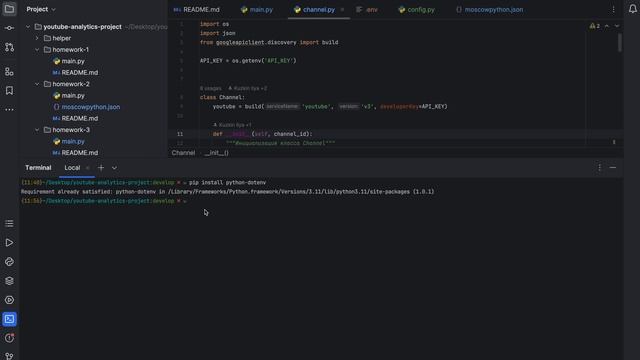Open the Services tool window icon

9,300
